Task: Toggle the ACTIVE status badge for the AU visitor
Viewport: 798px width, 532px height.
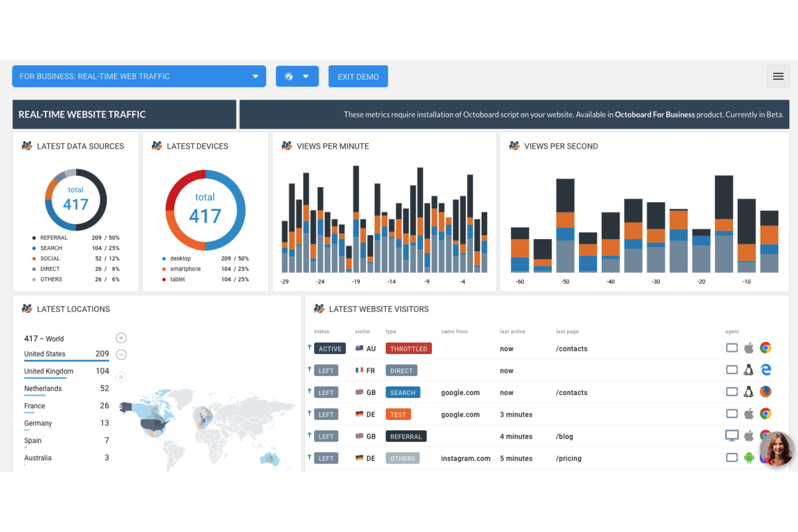Action: [329, 348]
